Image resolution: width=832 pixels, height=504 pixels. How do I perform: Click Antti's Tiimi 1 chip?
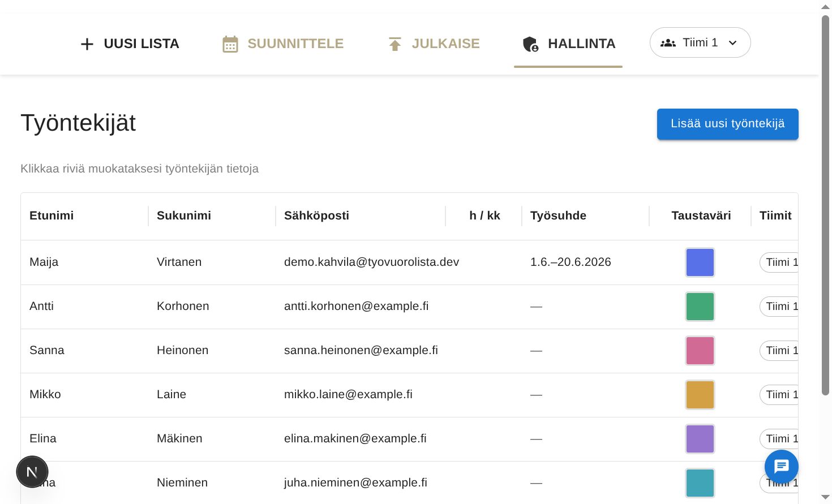(779, 307)
